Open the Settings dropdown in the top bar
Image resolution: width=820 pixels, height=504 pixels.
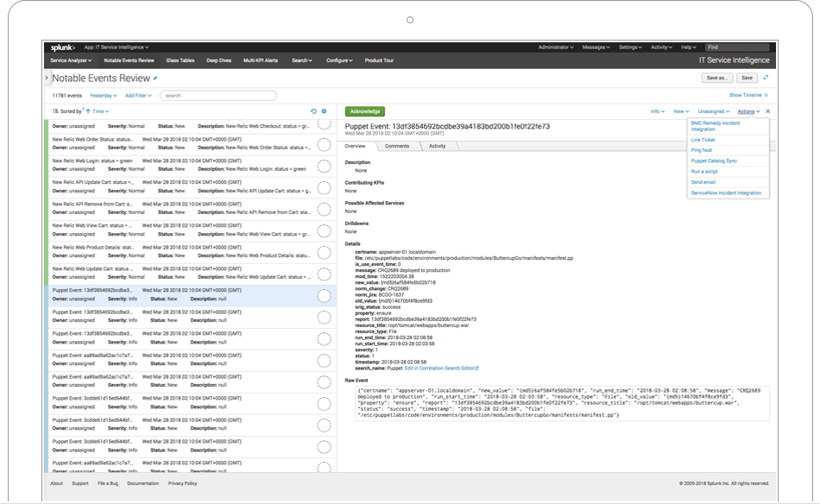630,47
